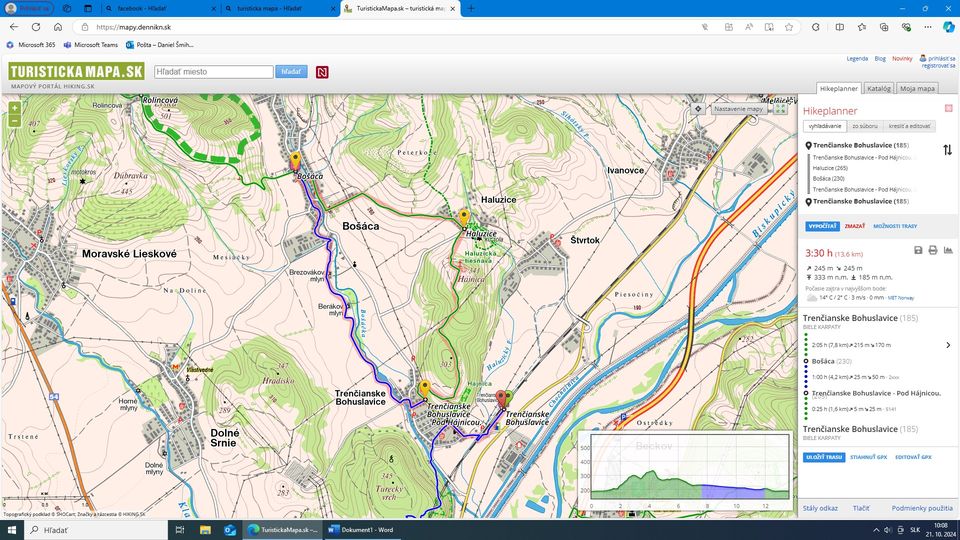Add page to favorites star icon
This screenshot has height=540, width=960.
[x=789, y=27]
